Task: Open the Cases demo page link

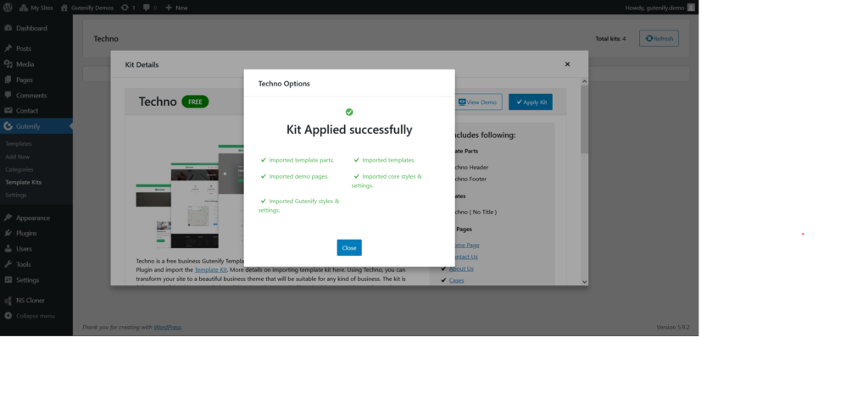Action: click(457, 280)
